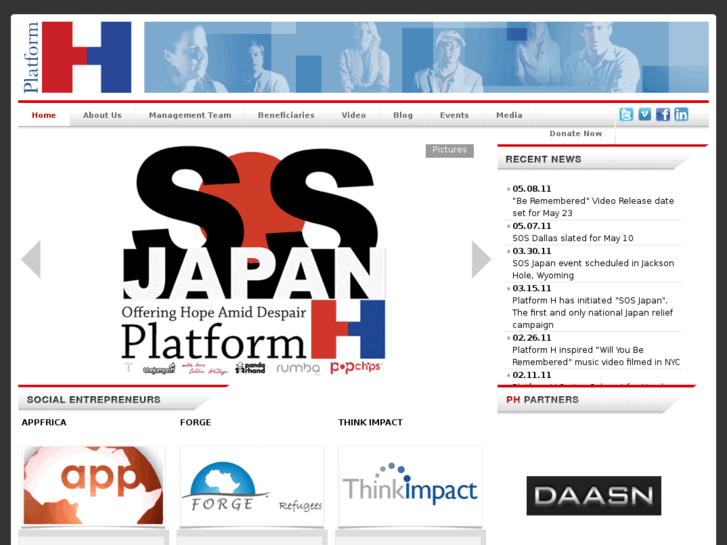Select the 03.15.11 news date
This screenshot has height=545, width=727.
(532, 288)
